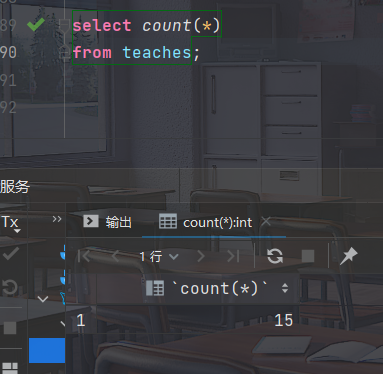Click the teaches table name in editor
Screen dimensions: 383x374
coord(157,52)
